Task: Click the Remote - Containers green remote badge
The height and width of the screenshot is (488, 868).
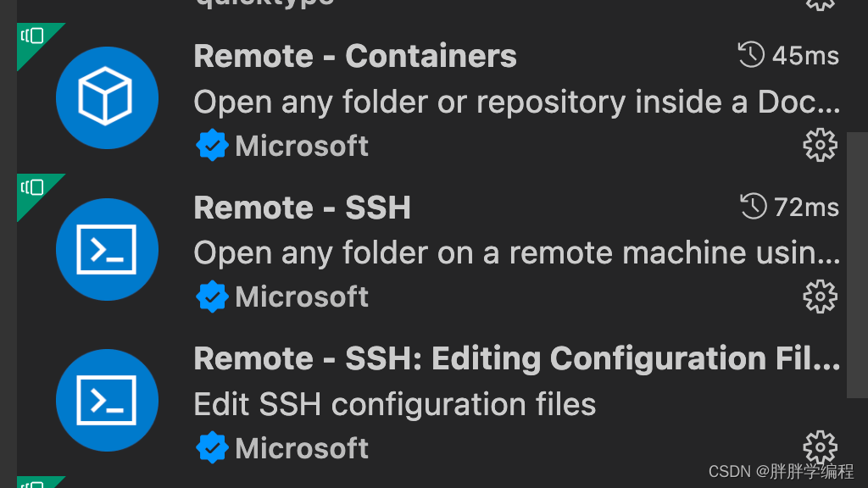Action: (x=34, y=36)
